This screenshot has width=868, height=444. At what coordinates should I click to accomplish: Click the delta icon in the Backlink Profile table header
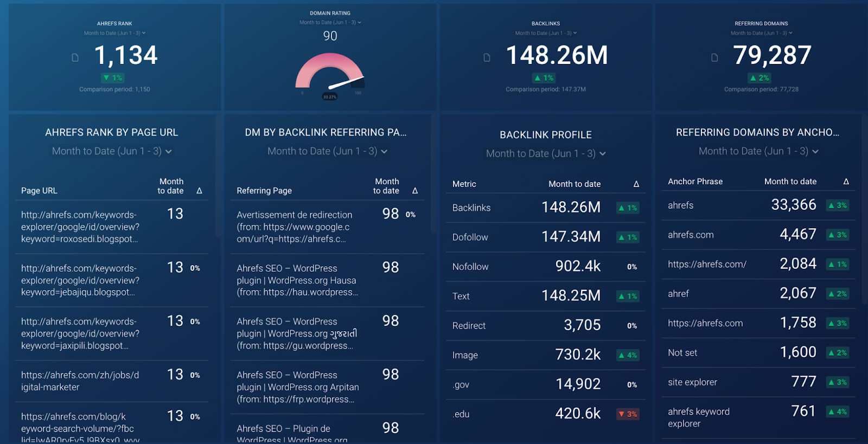636,184
